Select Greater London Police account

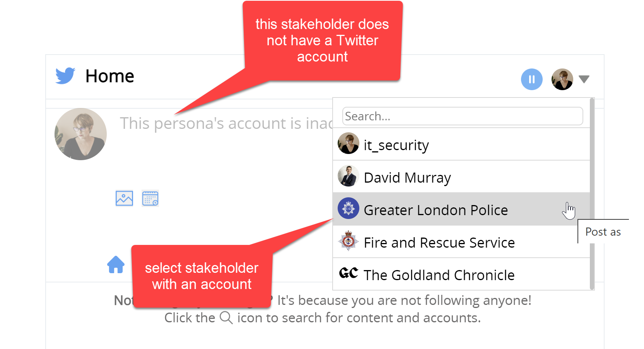point(436,210)
